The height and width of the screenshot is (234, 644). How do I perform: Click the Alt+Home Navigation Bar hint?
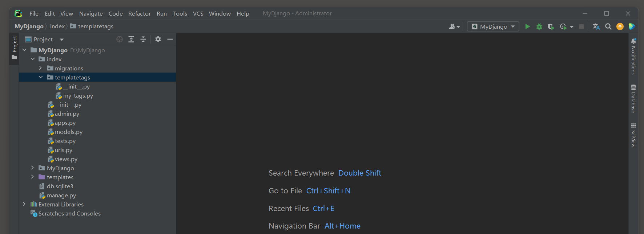[x=342, y=226]
